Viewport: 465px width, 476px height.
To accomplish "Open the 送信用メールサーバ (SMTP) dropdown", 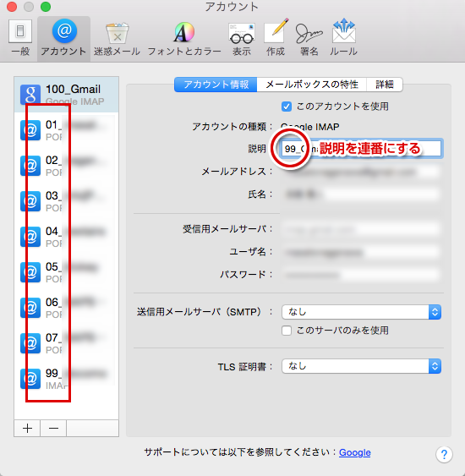I will (x=361, y=312).
